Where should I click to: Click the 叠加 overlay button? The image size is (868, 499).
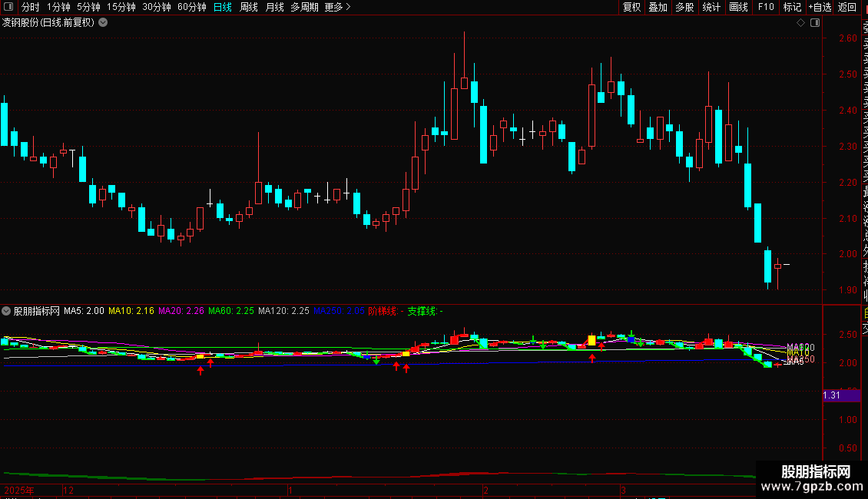(658, 7)
